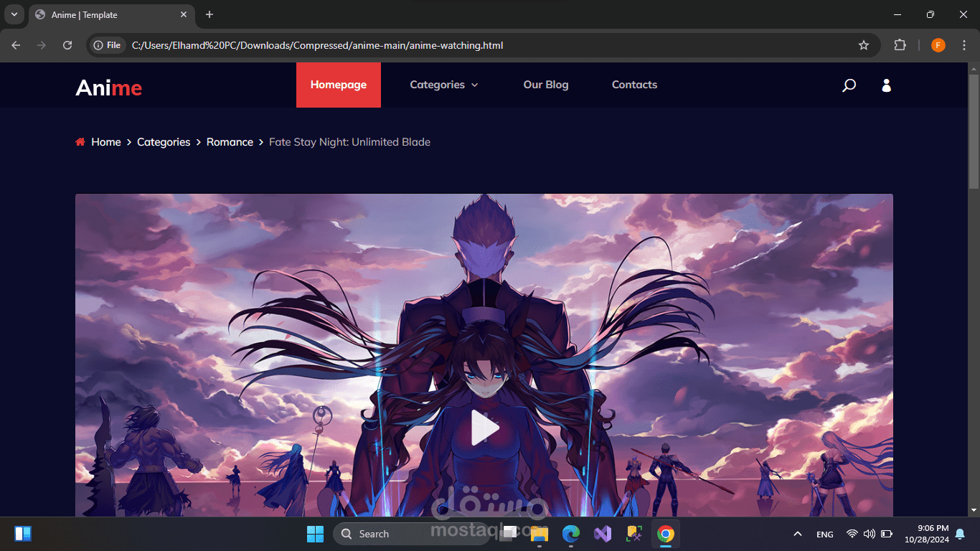Viewport: 980px width, 551px height.
Task: Open a new browser tab
Action: coord(209,14)
